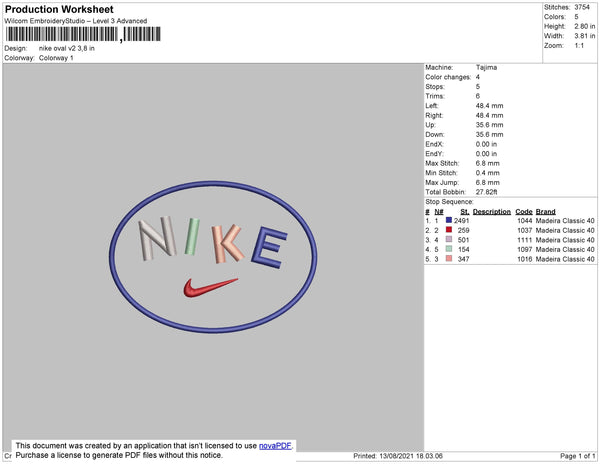
Task: Click the 'Stop Sequence:' heading
Action: (449, 202)
